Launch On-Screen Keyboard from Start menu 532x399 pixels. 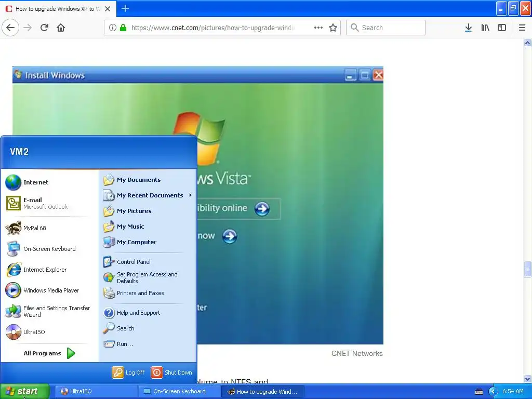(49, 249)
